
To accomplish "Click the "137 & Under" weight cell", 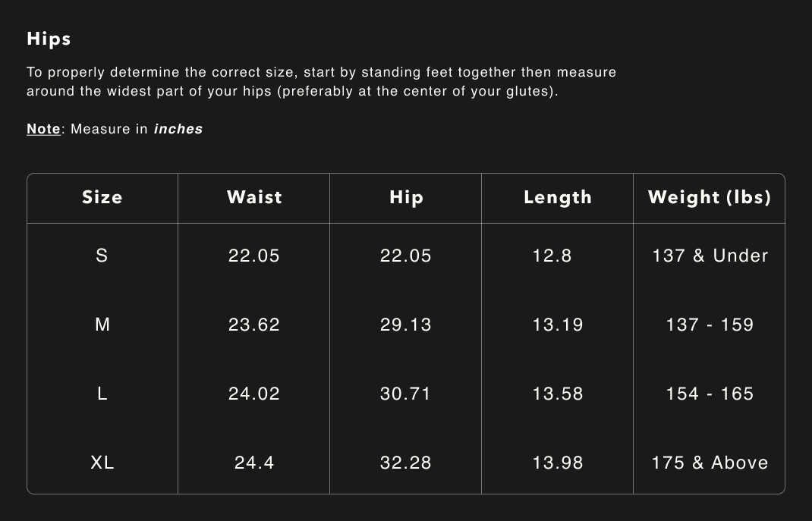I will (x=710, y=256).
